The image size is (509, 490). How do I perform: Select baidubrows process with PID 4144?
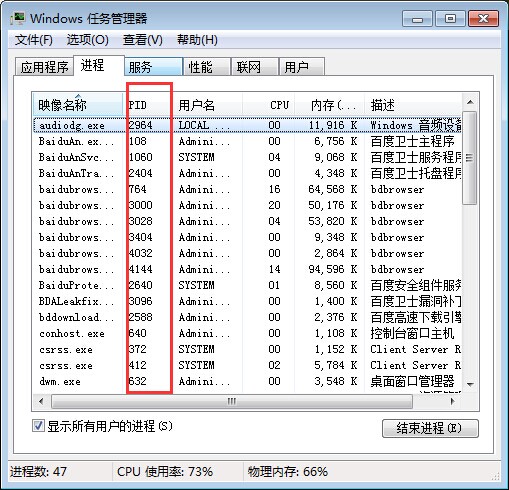pyautogui.click(x=247, y=269)
